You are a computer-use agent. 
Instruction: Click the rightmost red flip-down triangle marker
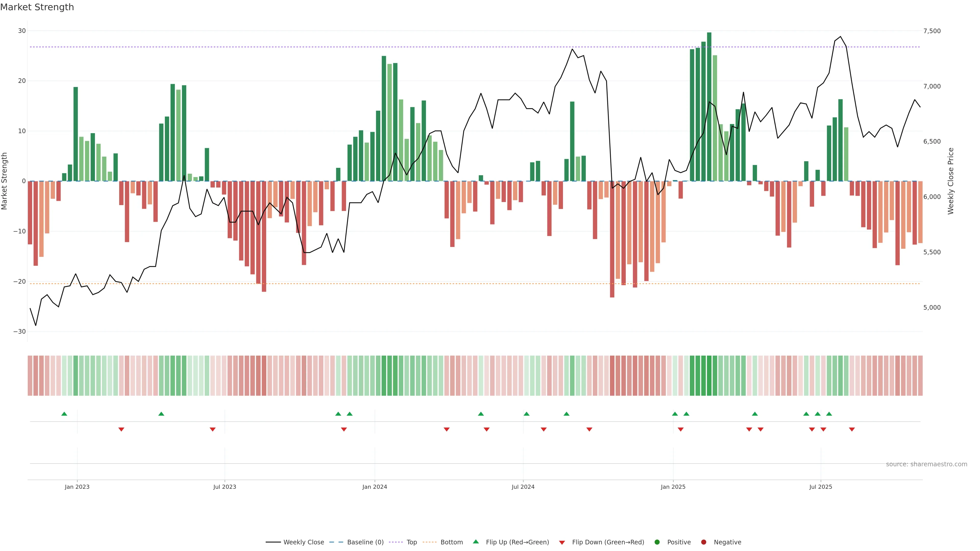coord(852,429)
